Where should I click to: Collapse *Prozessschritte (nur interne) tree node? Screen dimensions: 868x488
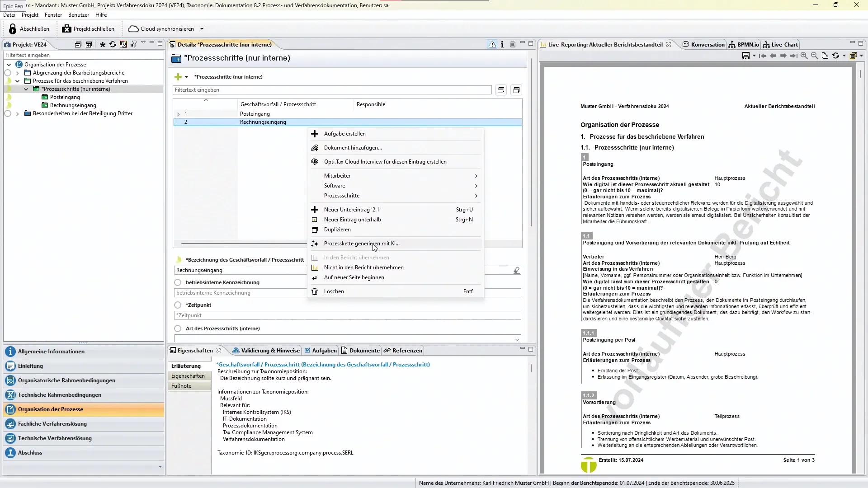point(26,89)
